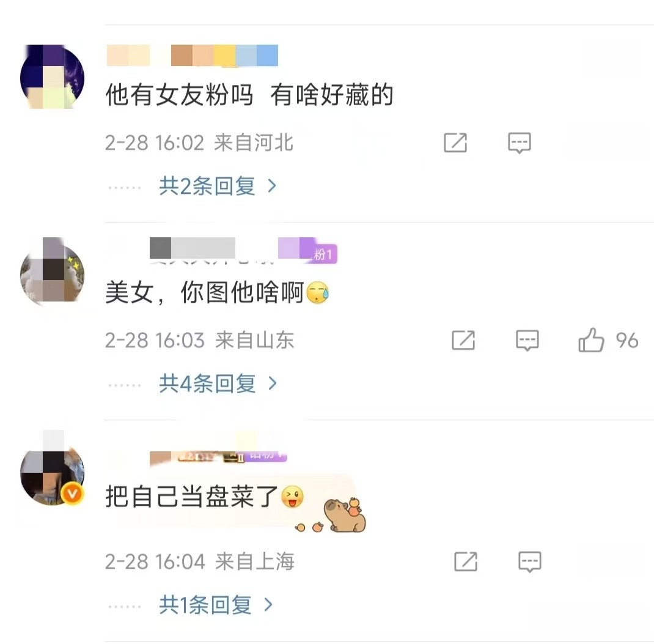Like the comment with 96 likes

tap(592, 340)
